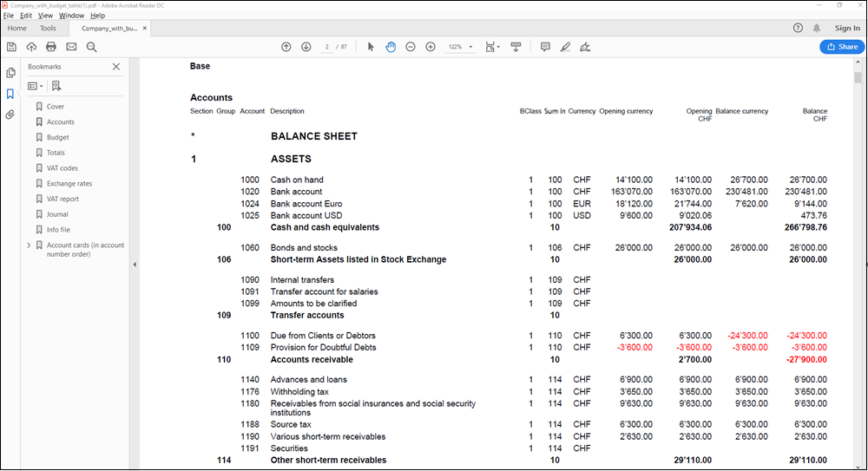868x471 pixels.
Task: Go to previous page arrow icon
Action: [x=286, y=47]
